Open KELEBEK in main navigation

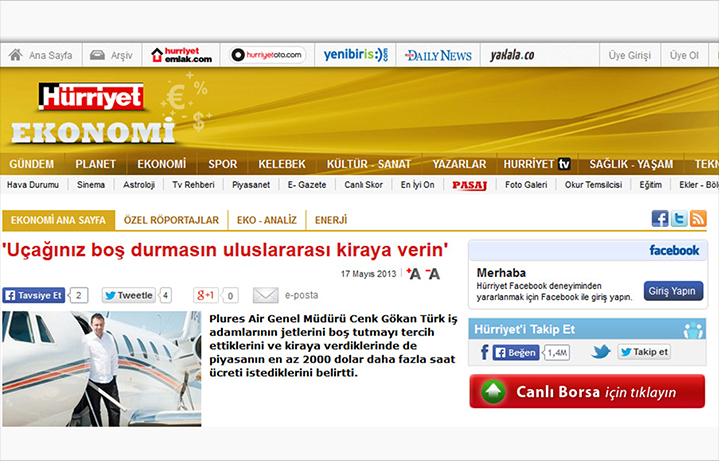(282, 164)
